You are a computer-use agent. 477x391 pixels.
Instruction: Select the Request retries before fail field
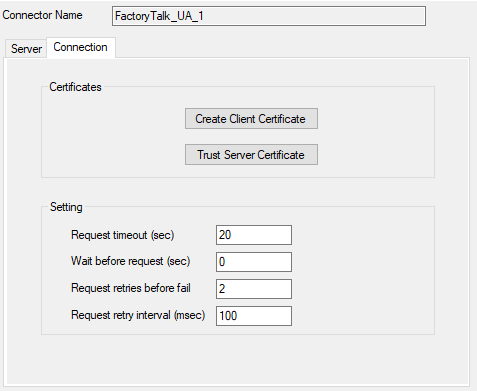[254, 289]
